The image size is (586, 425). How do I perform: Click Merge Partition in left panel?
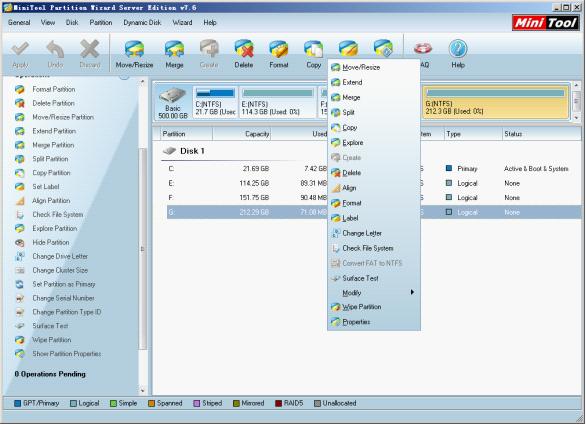coord(53,145)
